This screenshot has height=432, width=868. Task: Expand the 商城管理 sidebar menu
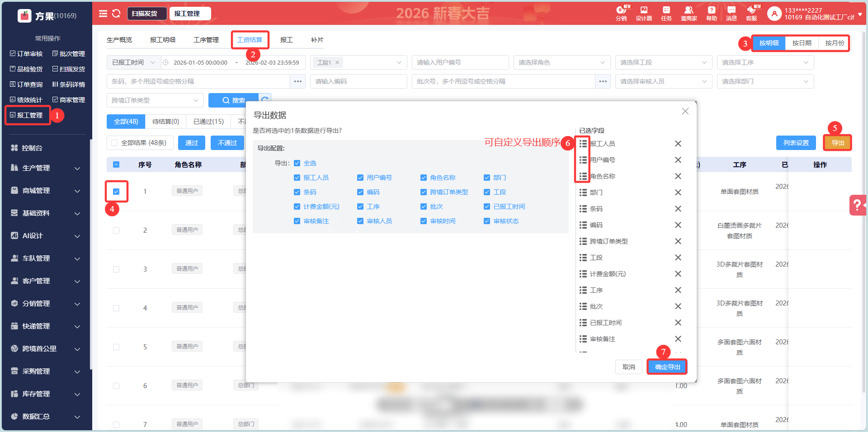pos(46,191)
